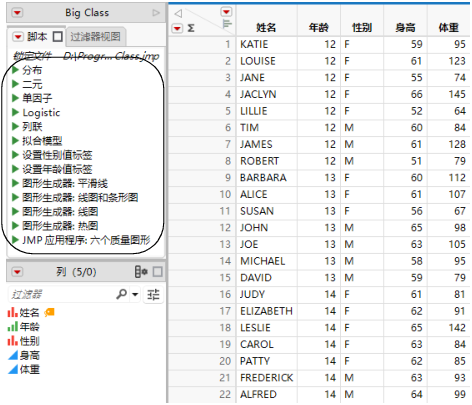
Task: Run the Logistic script with its green triangle
Action: point(15,112)
